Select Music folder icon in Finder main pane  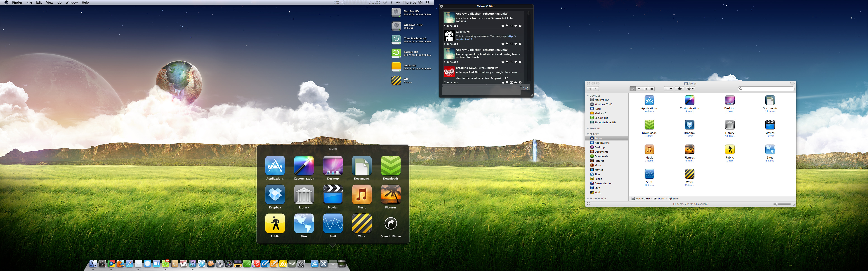click(649, 150)
